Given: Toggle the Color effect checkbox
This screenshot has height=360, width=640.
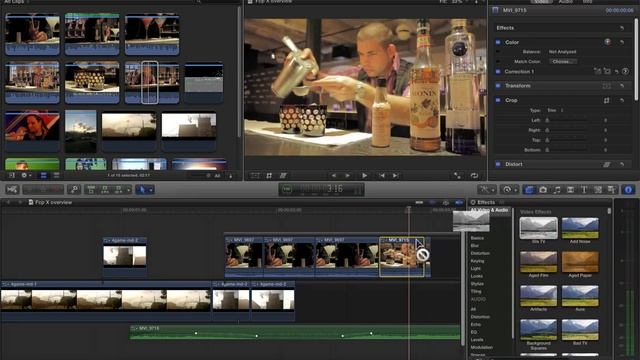Looking at the screenshot, I should pyautogui.click(x=498, y=42).
